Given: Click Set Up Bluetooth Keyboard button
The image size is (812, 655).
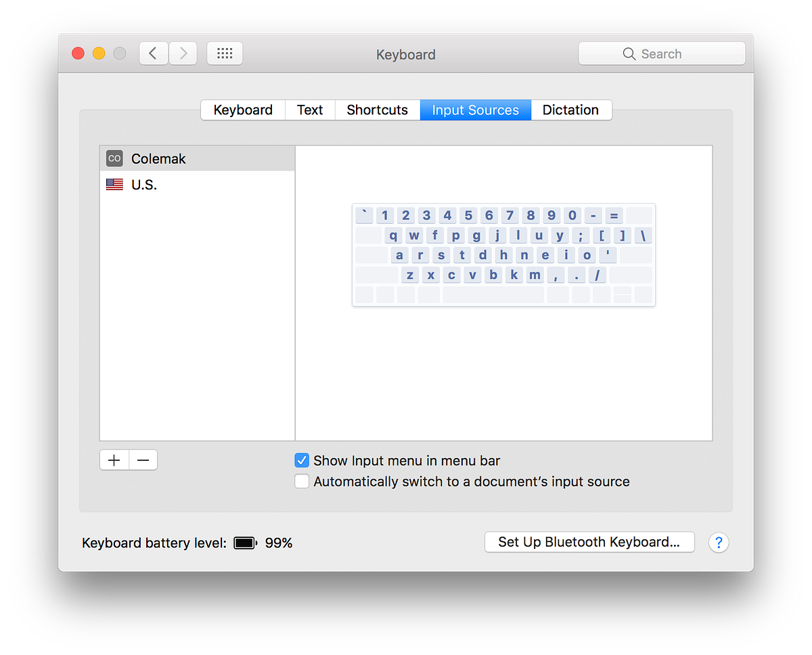Looking at the screenshot, I should 589,541.
